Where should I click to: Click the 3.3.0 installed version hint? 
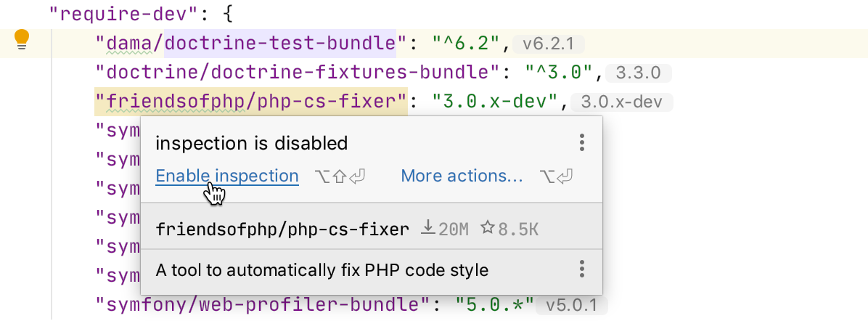[x=639, y=73]
